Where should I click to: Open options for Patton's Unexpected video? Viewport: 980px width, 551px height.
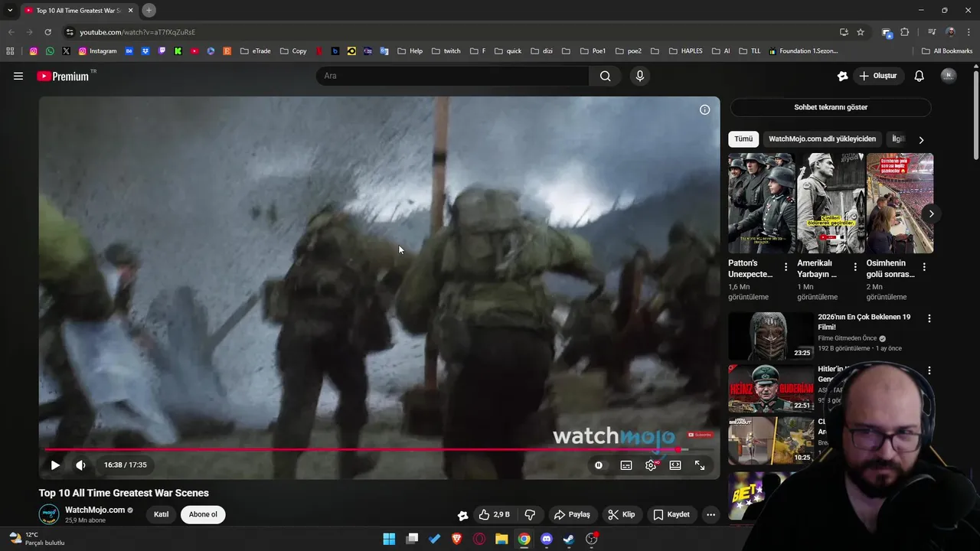(786, 267)
